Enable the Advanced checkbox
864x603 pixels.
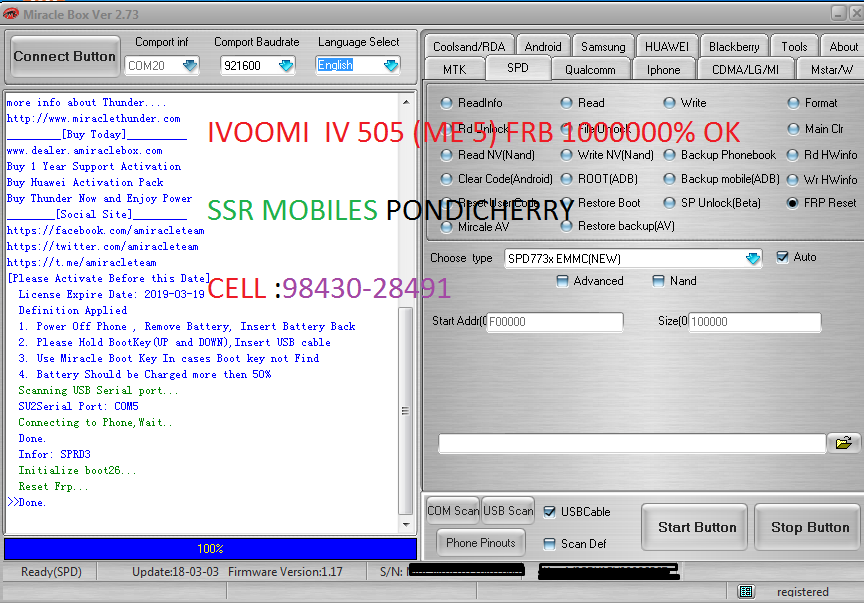562,281
